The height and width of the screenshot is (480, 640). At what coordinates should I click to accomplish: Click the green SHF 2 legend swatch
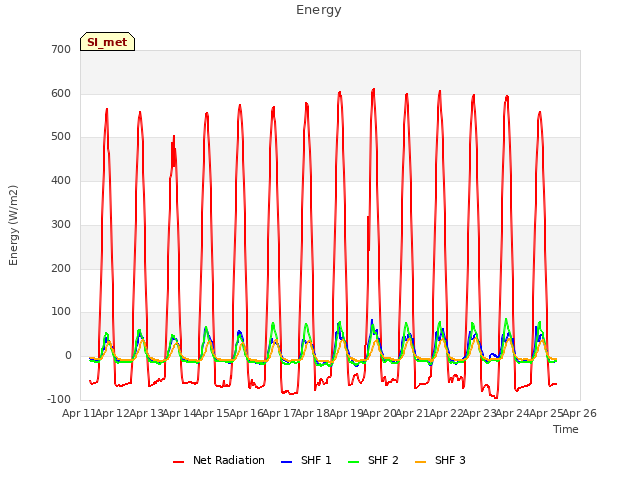[353, 462]
